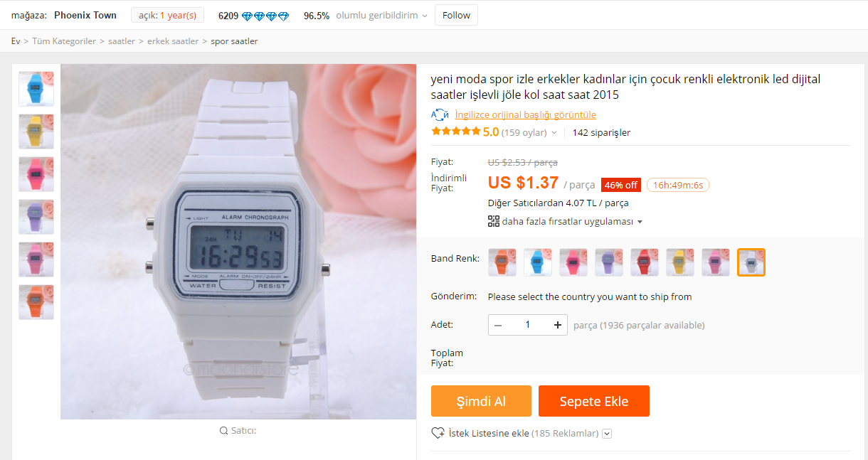Increase quantity with the plus icon
This screenshot has width=868, height=460.
click(x=558, y=325)
